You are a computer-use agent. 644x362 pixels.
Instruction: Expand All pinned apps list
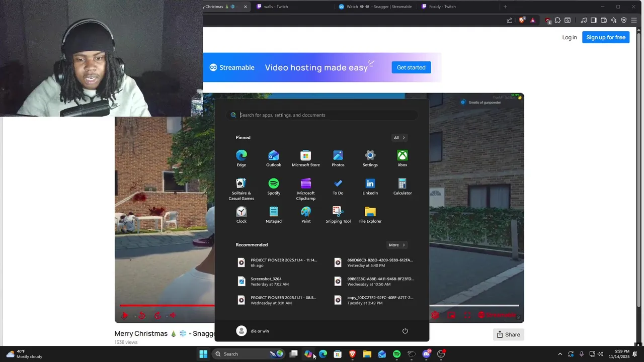point(399,138)
